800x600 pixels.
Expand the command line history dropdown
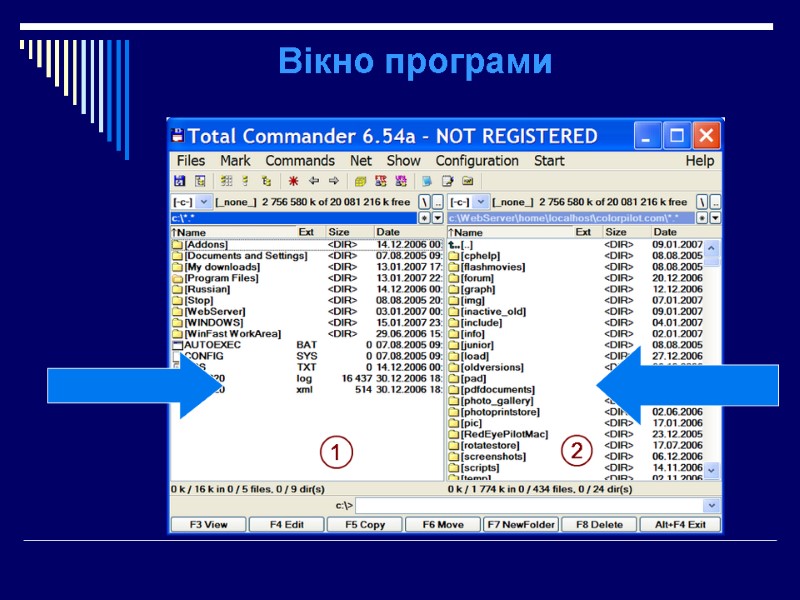711,506
